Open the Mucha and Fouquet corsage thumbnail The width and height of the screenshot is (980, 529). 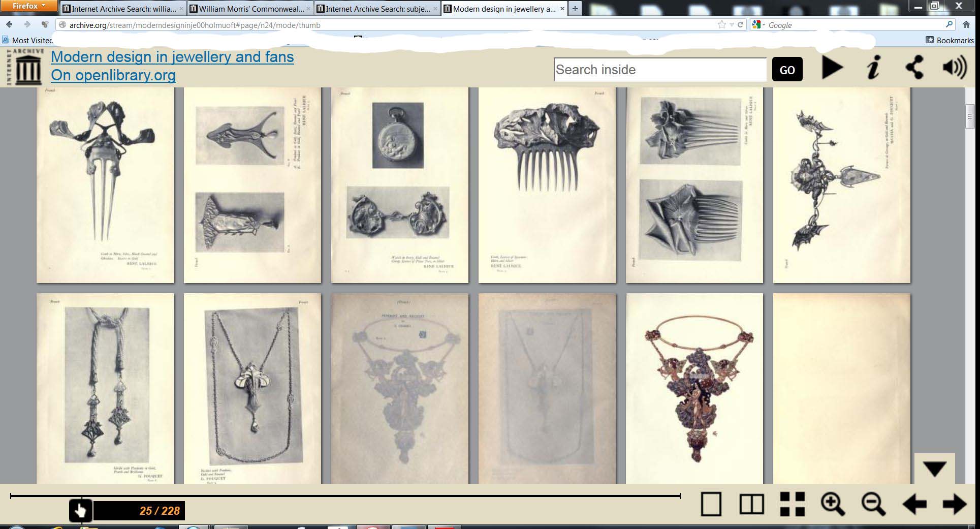point(842,185)
